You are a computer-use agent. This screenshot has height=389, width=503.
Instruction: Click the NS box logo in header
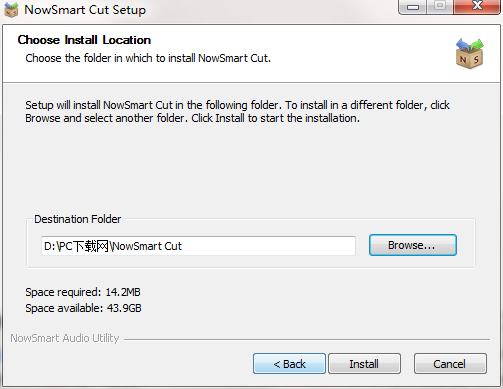point(470,53)
